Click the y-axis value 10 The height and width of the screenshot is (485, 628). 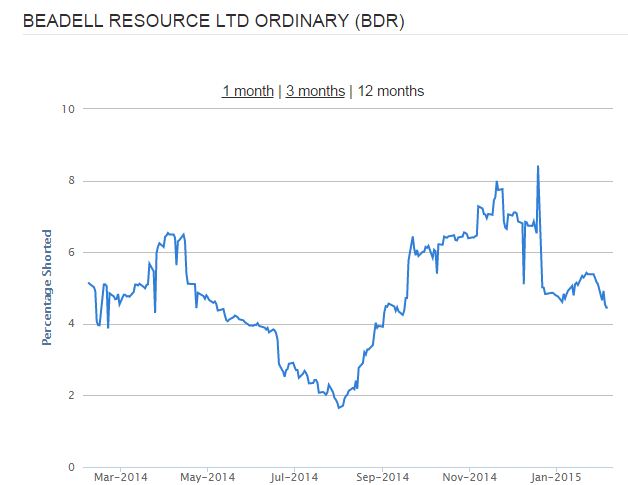68,109
